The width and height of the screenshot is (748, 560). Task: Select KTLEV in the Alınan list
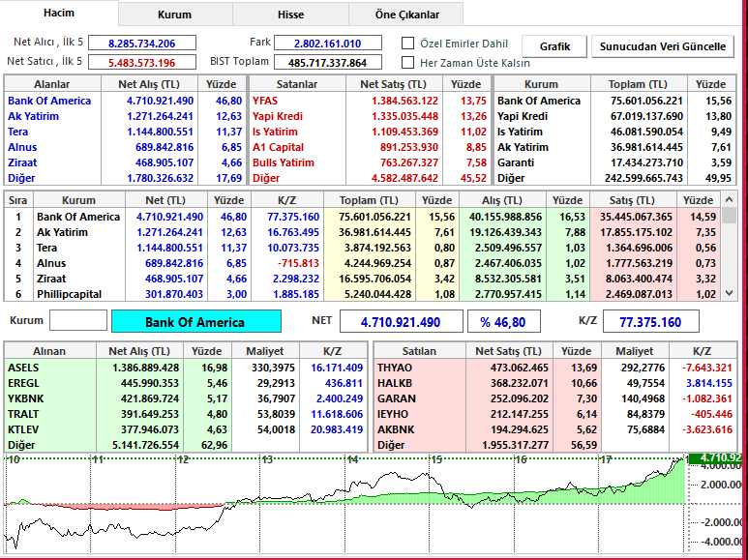point(23,429)
